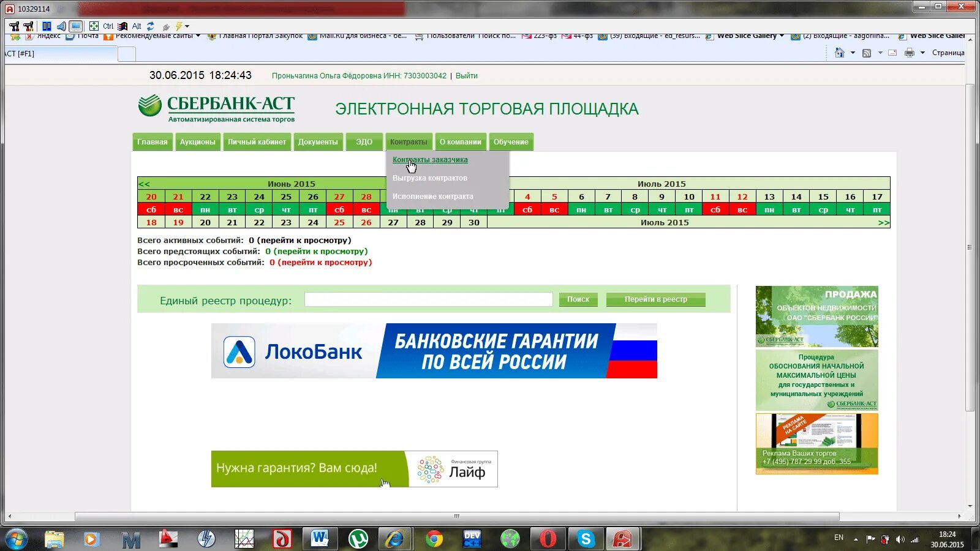Click the Единый реестр процедур search field
Screen dimensions: 980x551
[429, 299]
